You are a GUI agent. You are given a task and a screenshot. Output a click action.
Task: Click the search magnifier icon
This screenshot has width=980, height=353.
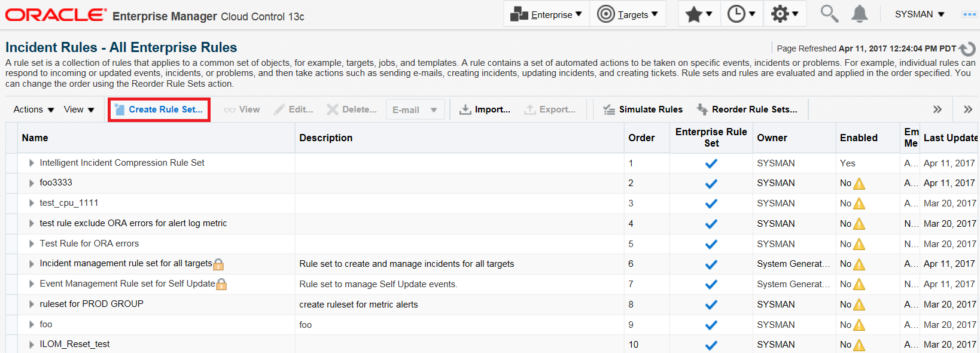click(x=829, y=14)
